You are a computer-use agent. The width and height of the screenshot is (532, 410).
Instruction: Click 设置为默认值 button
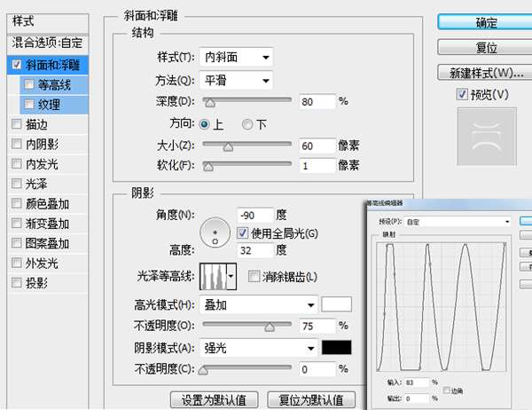click(215, 398)
